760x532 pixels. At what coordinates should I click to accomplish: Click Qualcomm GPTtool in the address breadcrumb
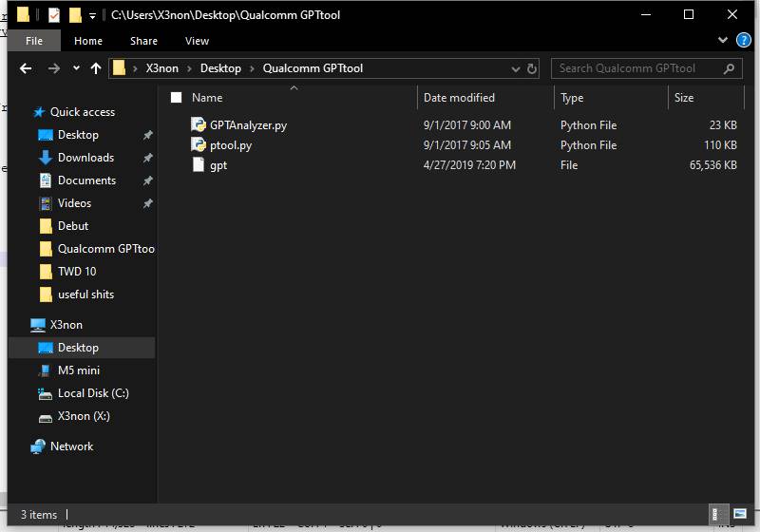pyautogui.click(x=313, y=68)
